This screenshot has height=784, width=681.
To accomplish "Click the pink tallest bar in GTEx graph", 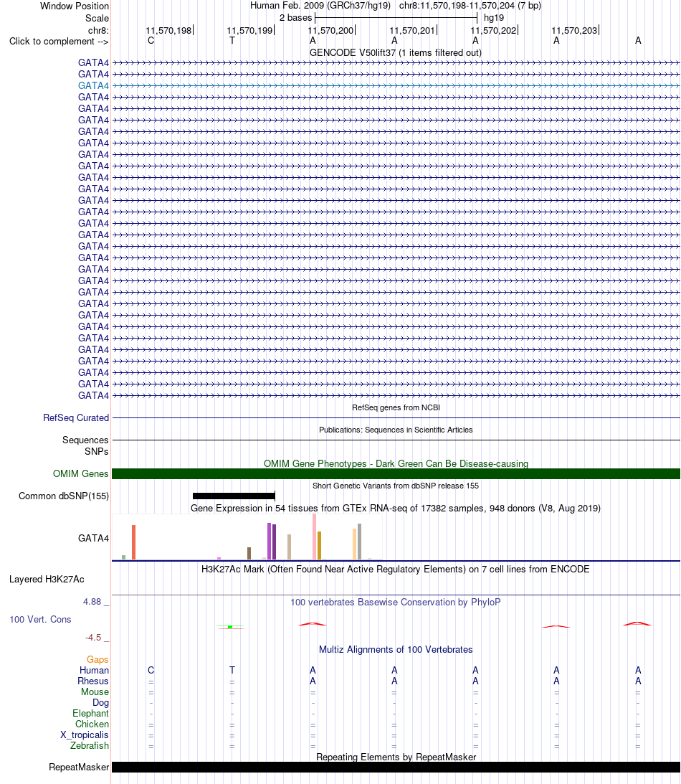I will click(314, 537).
